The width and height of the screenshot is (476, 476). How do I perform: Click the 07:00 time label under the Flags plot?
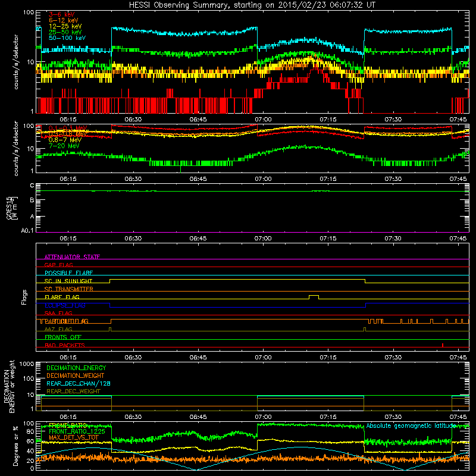263,358
